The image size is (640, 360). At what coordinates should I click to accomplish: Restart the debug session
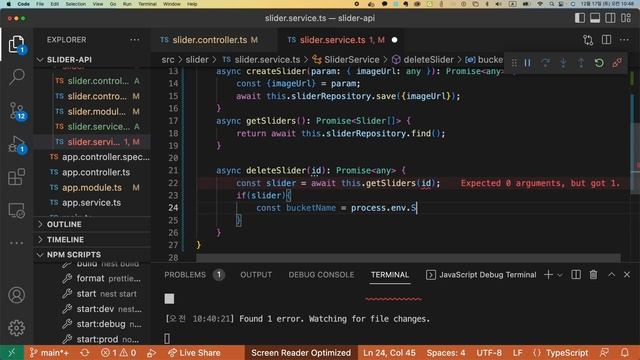(599, 63)
